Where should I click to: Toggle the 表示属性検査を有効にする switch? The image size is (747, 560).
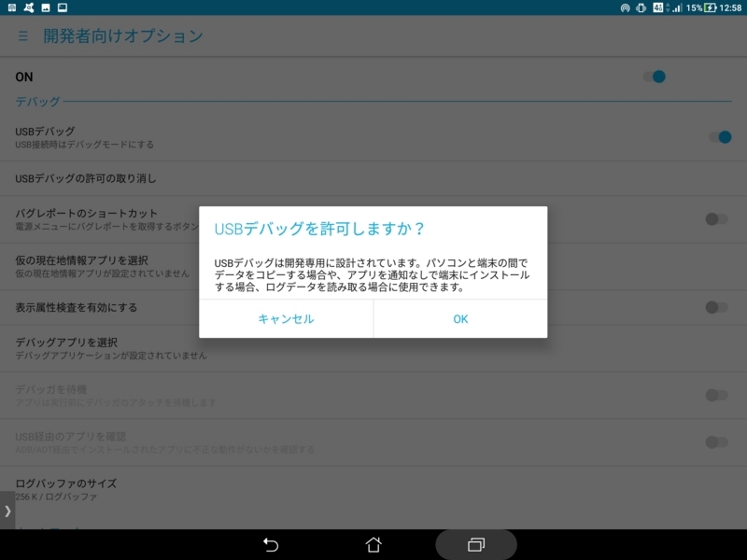[716, 307]
